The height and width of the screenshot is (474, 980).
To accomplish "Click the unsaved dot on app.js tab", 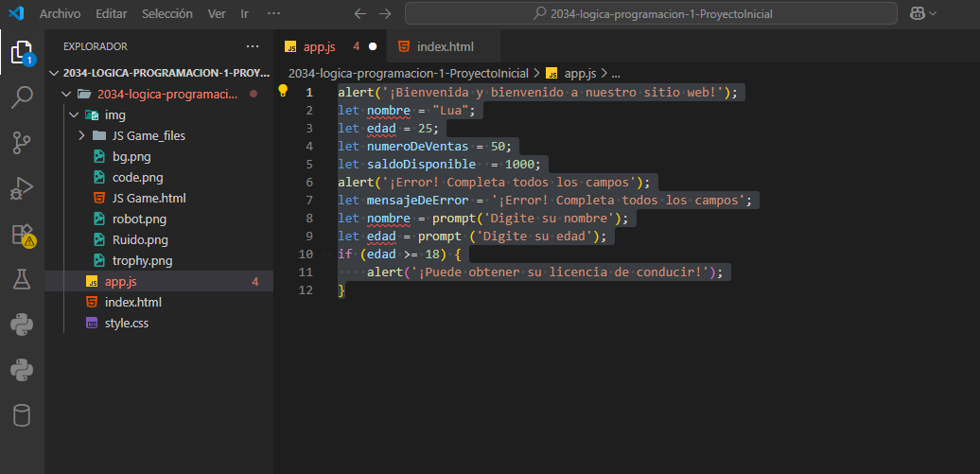I will click(x=373, y=46).
